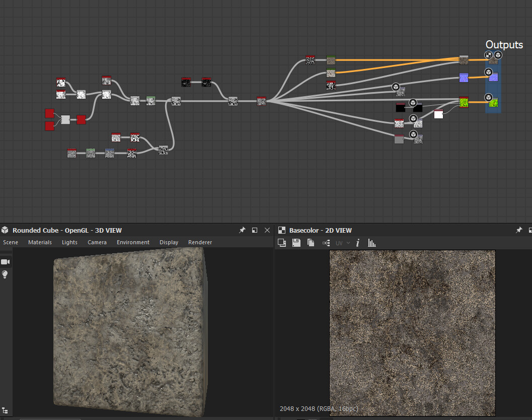Click the first icon in 2D view toolbar
This screenshot has width=532, height=420.
[282, 243]
